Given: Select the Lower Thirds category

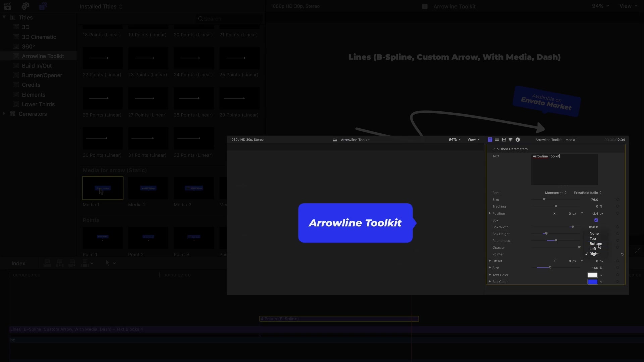Looking at the screenshot, I should (39, 104).
